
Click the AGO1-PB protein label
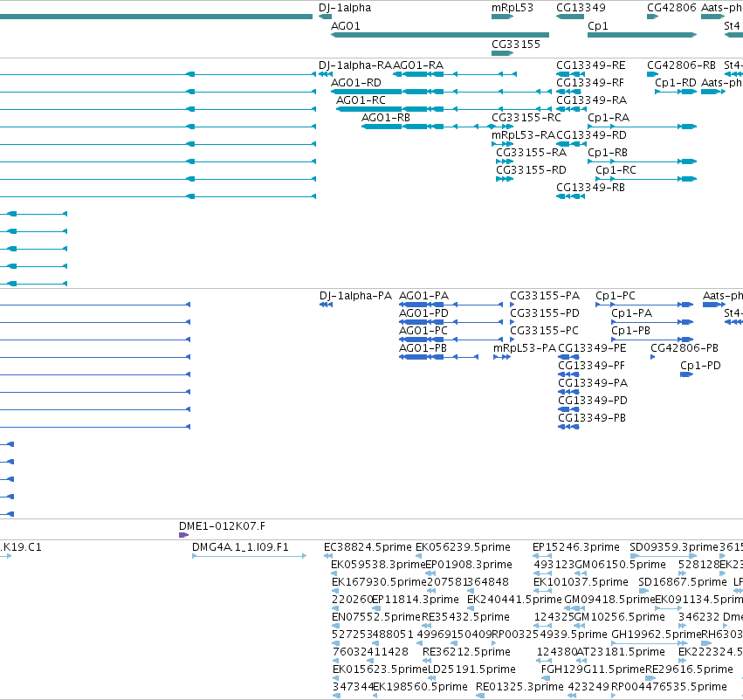(423, 347)
